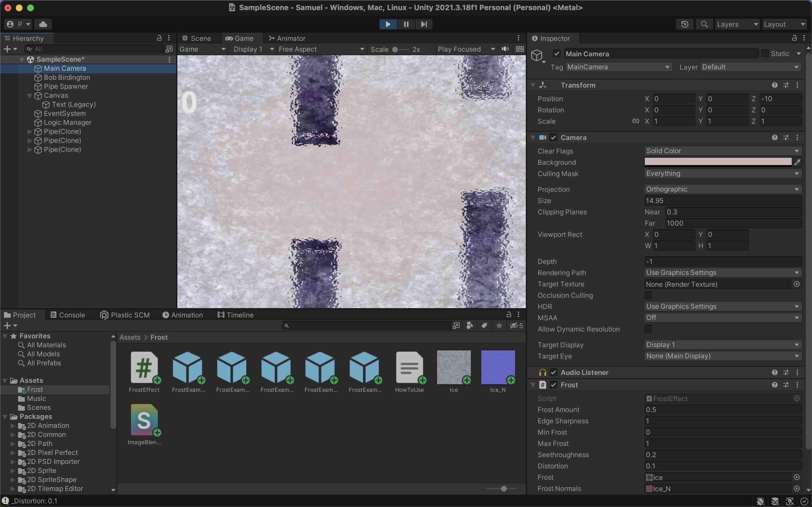Screen dimensions: 812x507
Task: Click the cloud services icon
Action: pos(43,24)
